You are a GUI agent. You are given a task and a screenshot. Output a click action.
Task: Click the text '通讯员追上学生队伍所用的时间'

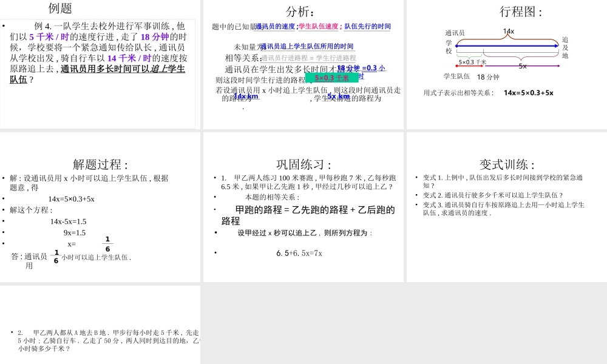pos(307,47)
